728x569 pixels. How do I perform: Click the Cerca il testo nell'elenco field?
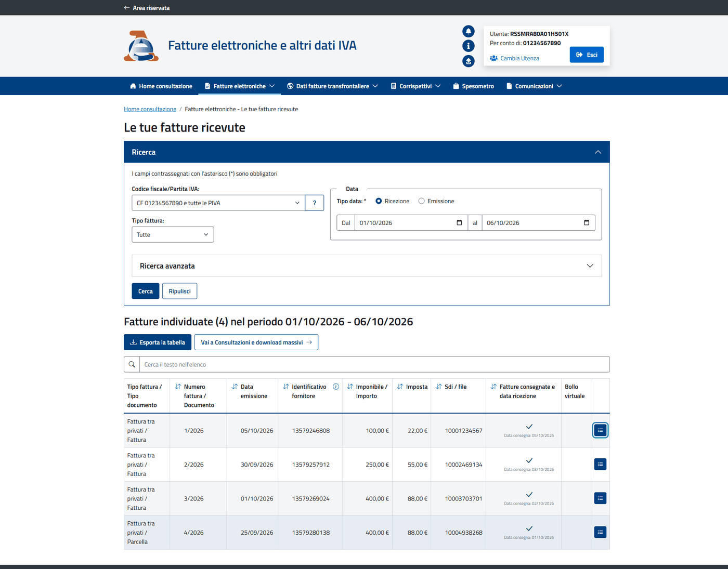[x=374, y=364]
